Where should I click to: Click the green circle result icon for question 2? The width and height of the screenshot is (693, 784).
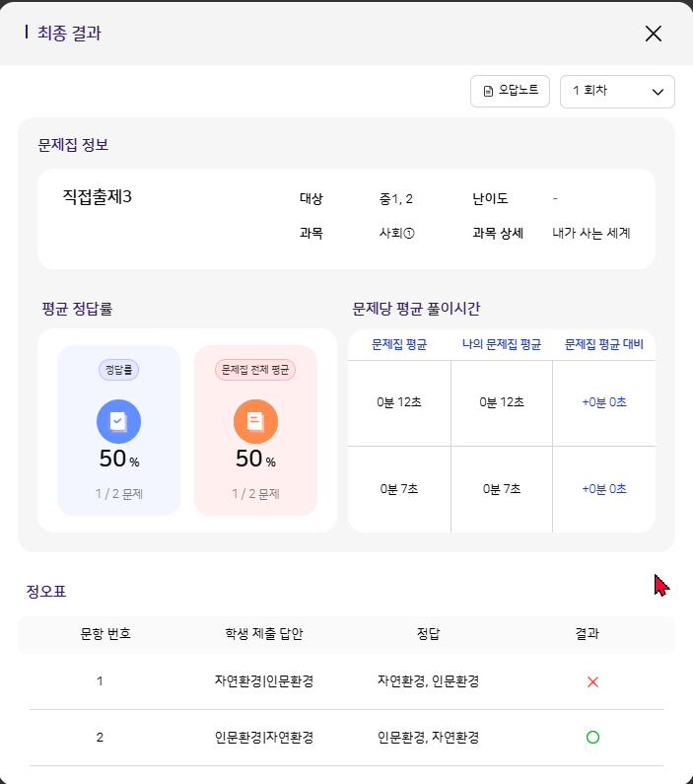click(592, 737)
